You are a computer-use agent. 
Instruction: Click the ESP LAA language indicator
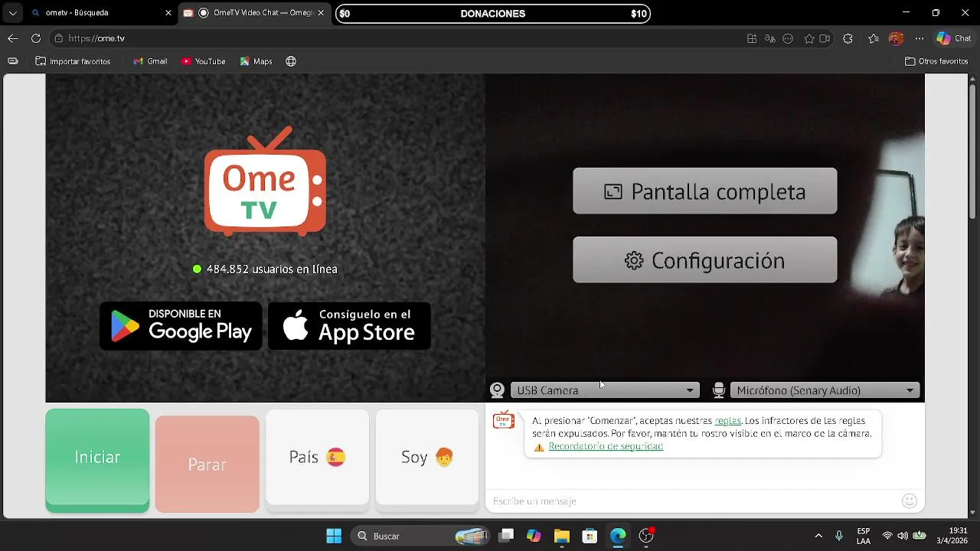pos(864,536)
